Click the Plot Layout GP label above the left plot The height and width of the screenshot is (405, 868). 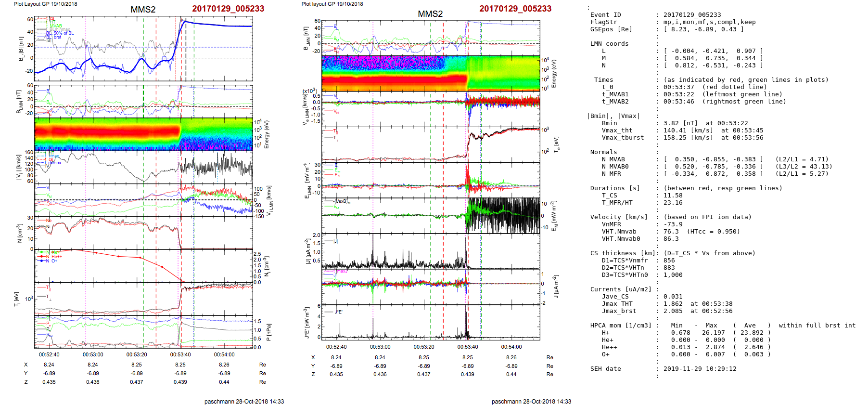(45, 4)
